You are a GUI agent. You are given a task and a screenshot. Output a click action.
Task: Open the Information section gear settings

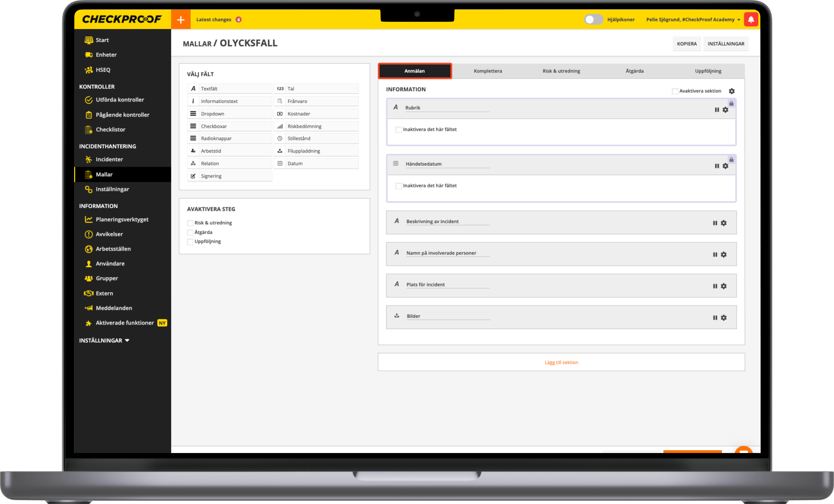tap(732, 91)
